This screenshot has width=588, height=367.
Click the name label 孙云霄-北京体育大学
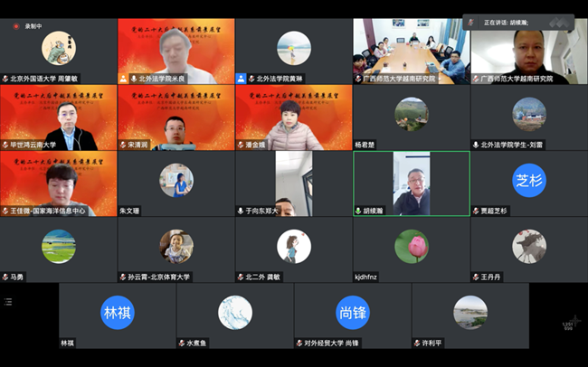click(158, 277)
